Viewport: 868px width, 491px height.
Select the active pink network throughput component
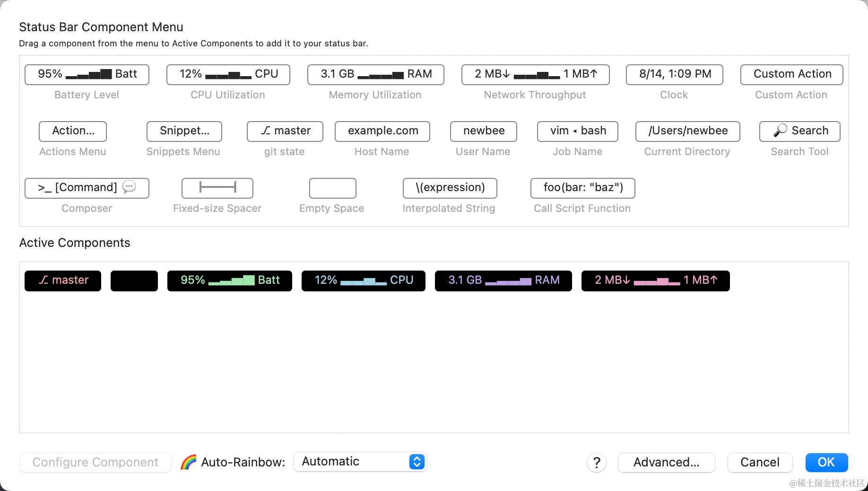point(656,281)
